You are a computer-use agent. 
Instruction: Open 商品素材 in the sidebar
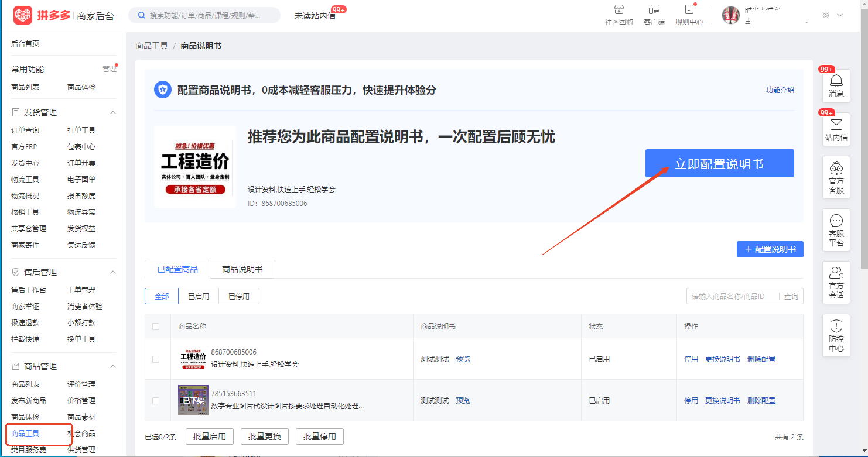click(81, 417)
